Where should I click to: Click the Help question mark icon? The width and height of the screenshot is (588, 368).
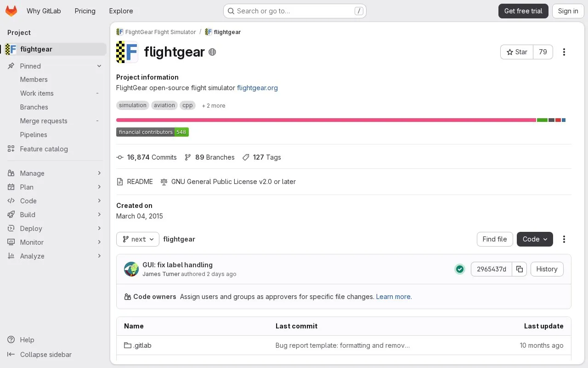[11, 340]
